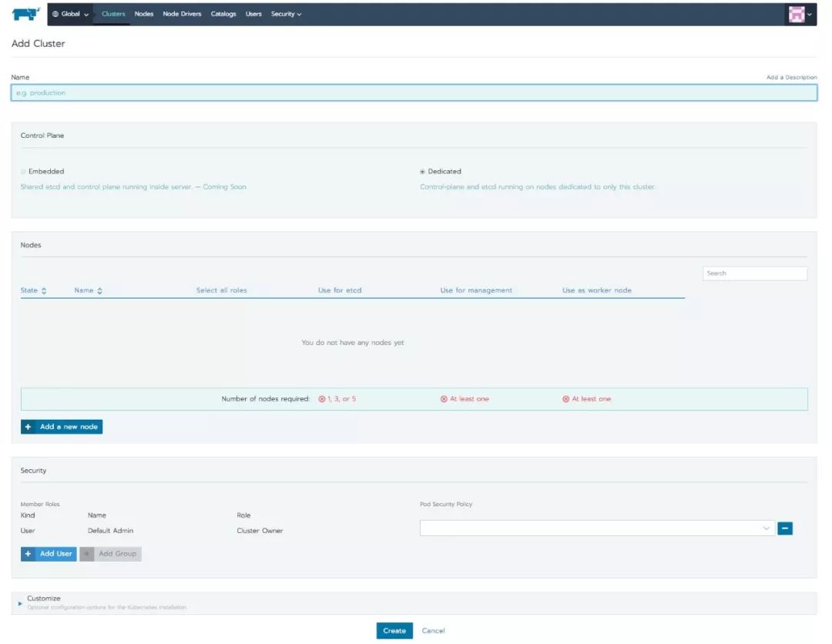Click the State column sort arrows

coord(44,290)
